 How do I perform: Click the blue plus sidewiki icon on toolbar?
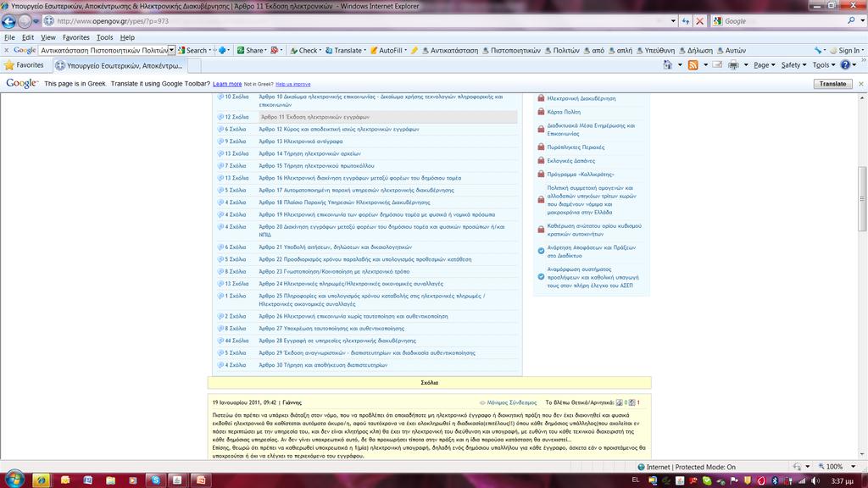coord(222,50)
